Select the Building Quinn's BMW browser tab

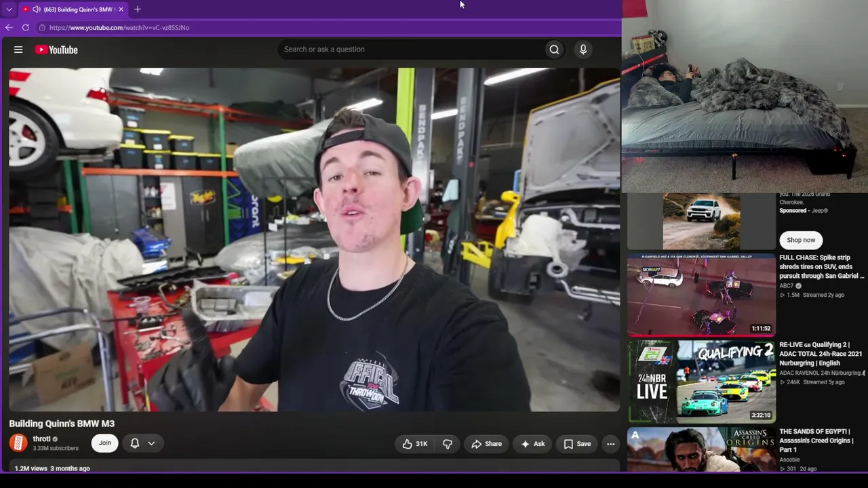(x=73, y=9)
